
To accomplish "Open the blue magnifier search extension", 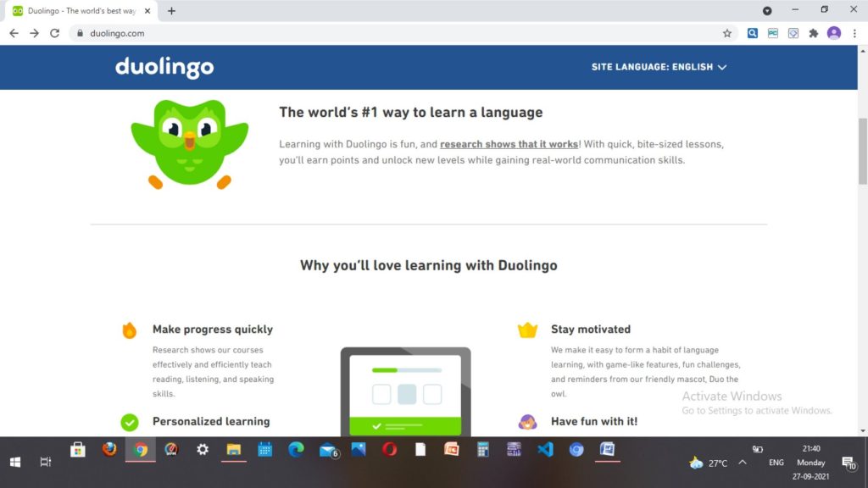I will pos(753,33).
